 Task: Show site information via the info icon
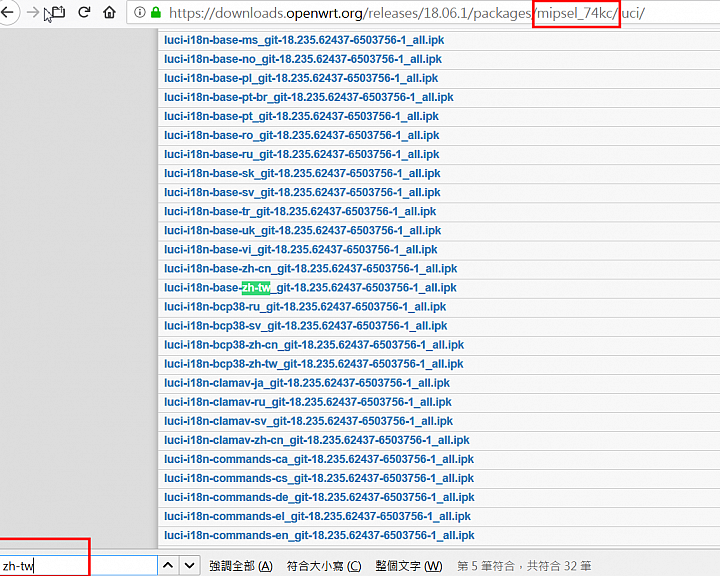pyautogui.click(x=140, y=12)
